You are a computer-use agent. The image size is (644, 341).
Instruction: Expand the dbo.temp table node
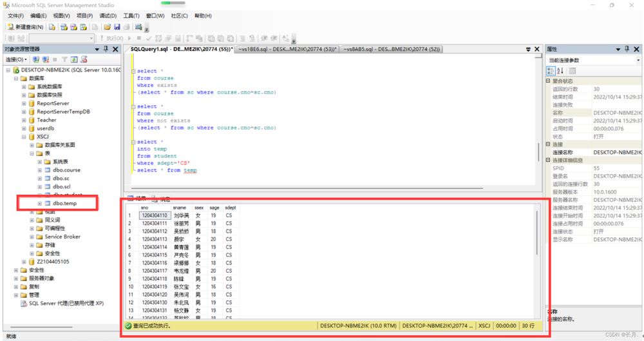(40, 204)
